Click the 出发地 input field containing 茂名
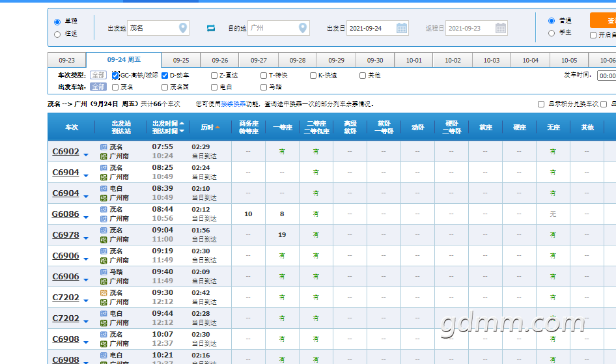The height and width of the screenshot is (364, 616). click(x=152, y=28)
